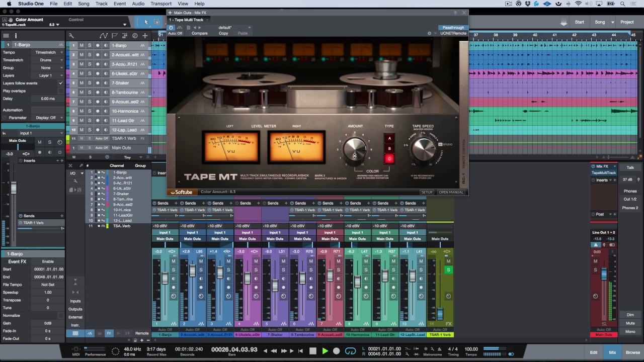644x362 pixels.
Task: Fast forward the transport
Action: pyautogui.click(x=284, y=351)
